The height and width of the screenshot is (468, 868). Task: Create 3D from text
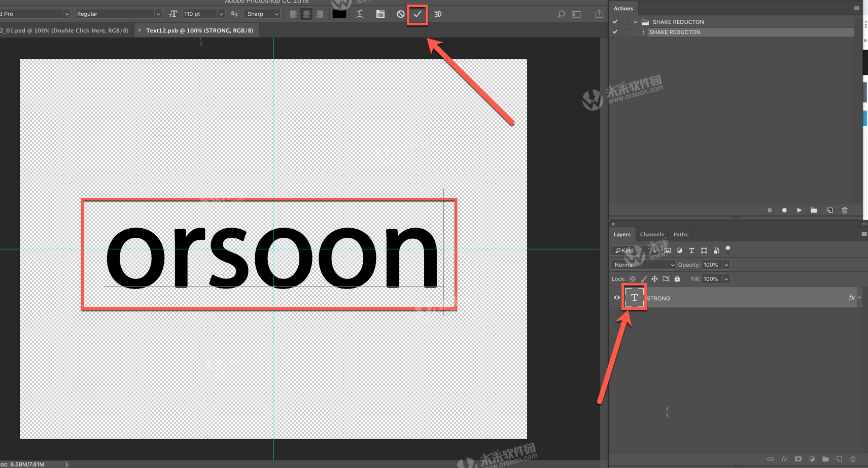[x=438, y=14]
